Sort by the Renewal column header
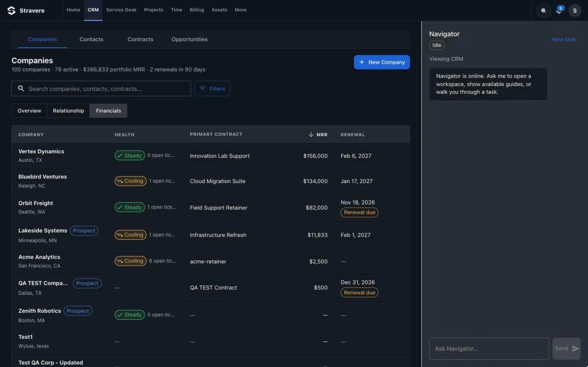The height and width of the screenshot is (367, 588). (x=353, y=134)
